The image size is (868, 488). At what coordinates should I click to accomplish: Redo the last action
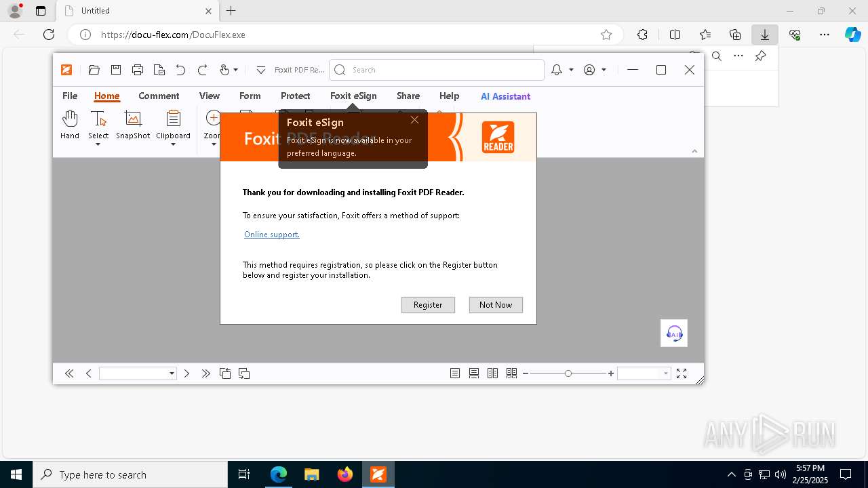click(x=202, y=70)
